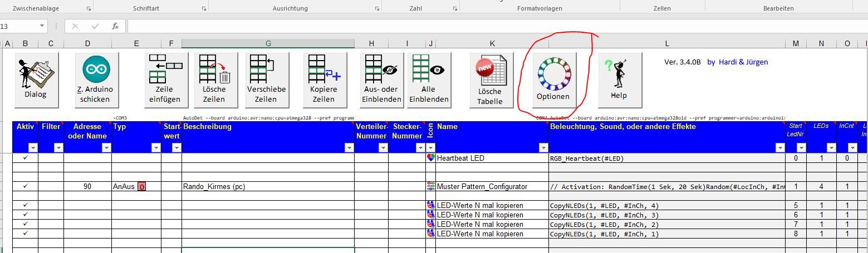Expand the Beschreibung column filter dropdown

tap(349, 148)
